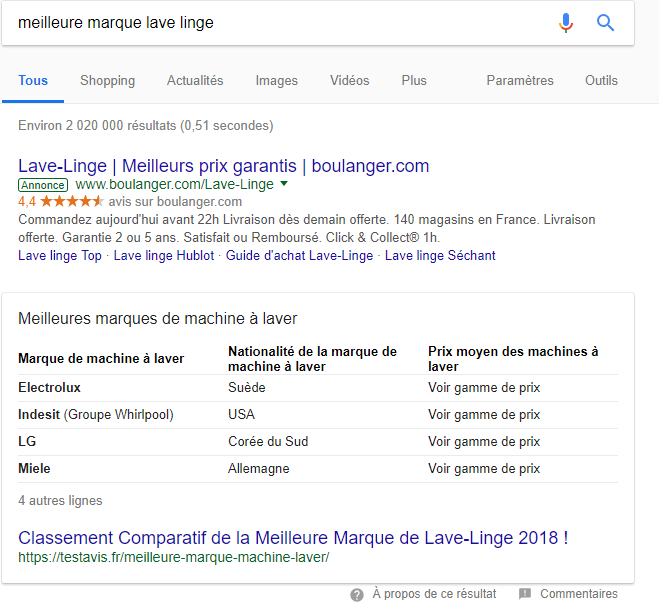Click 'Prix moyen des machines à laver' header
The image size is (659, 607).
[513, 359]
